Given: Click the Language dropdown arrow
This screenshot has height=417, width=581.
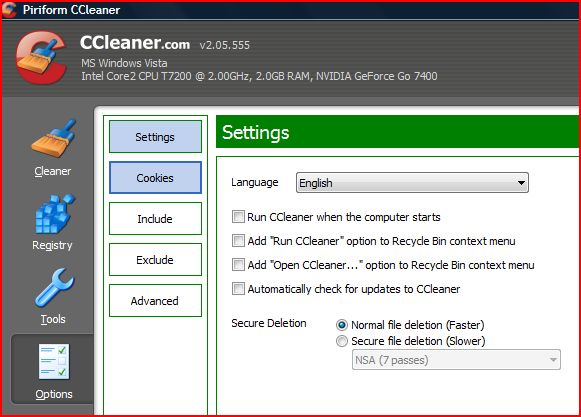Looking at the screenshot, I should (521, 183).
